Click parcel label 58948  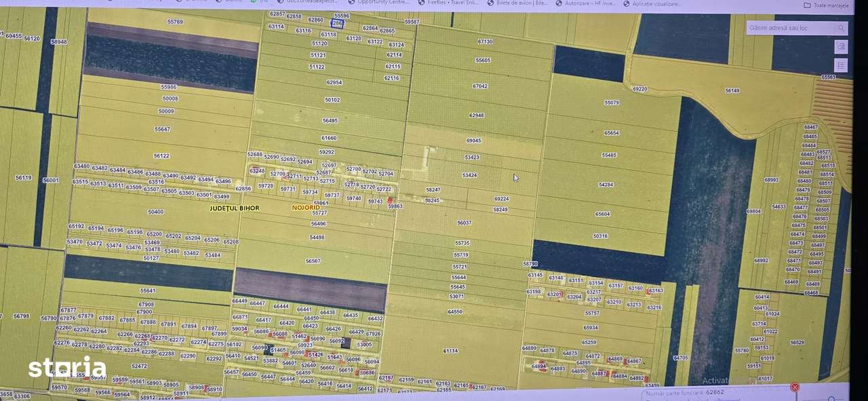click(x=59, y=41)
